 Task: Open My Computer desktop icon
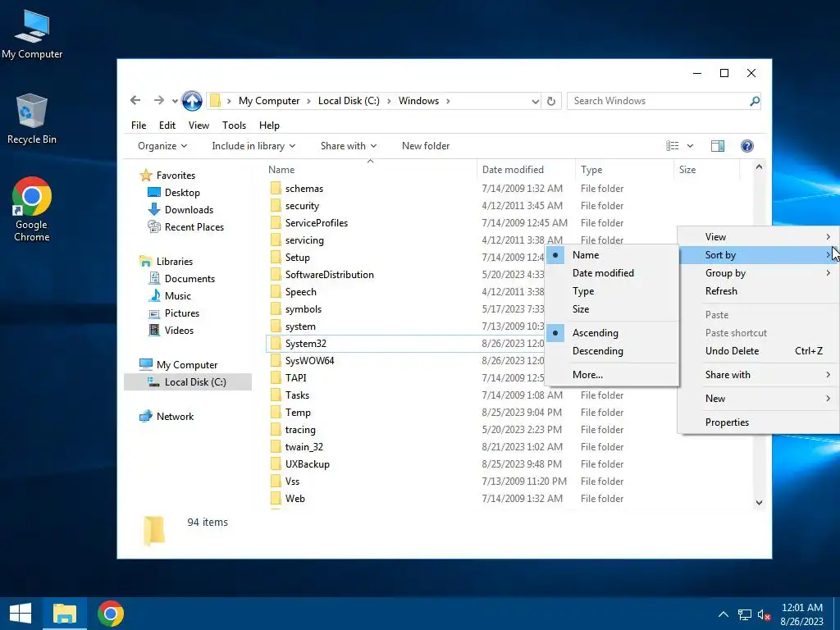(x=32, y=33)
